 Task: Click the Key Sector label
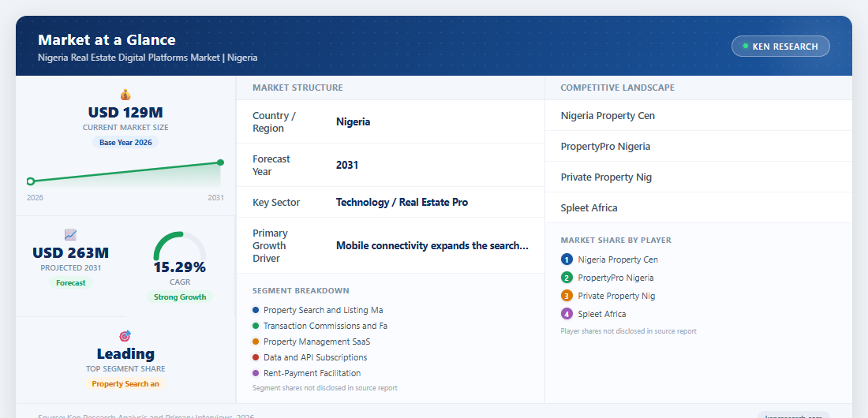[276, 202]
